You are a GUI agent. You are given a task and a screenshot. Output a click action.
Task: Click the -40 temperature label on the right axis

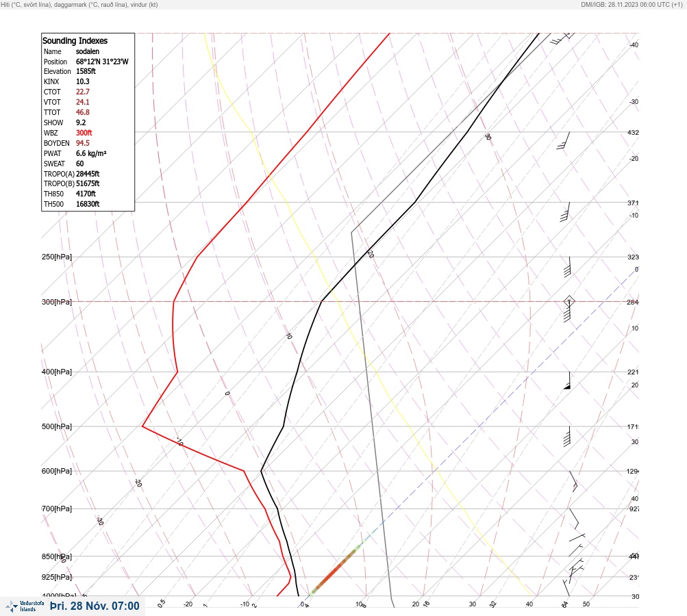click(634, 44)
